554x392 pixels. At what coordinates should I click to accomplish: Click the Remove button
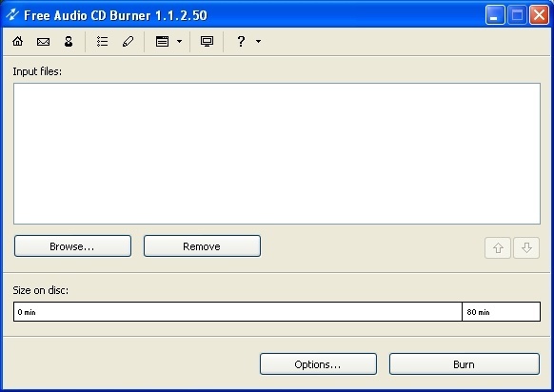[202, 246]
